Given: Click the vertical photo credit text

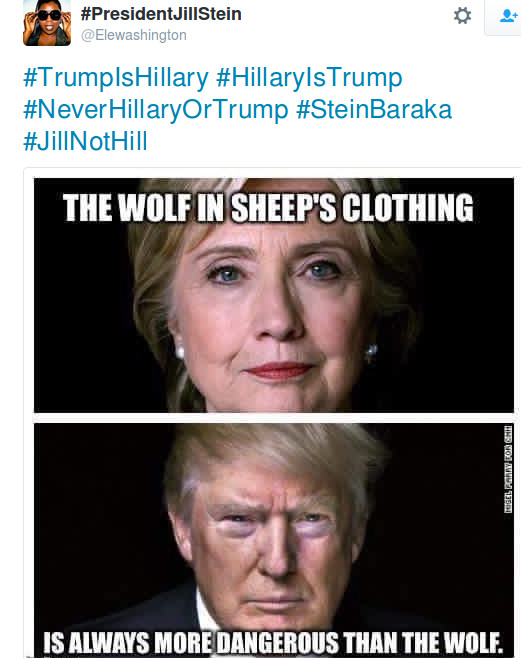Looking at the screenshot, I should pos(508,469).
